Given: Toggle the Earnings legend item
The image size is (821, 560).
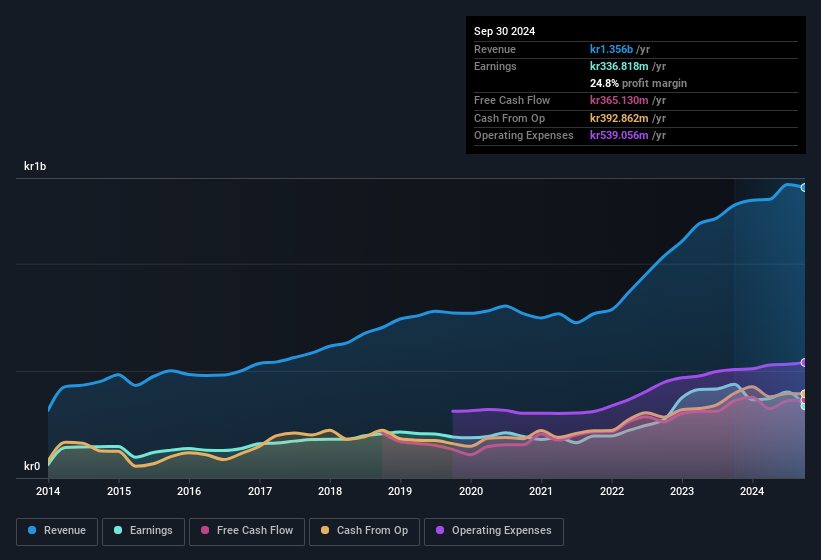Looking at the screenshot, I should pos(142,531).
